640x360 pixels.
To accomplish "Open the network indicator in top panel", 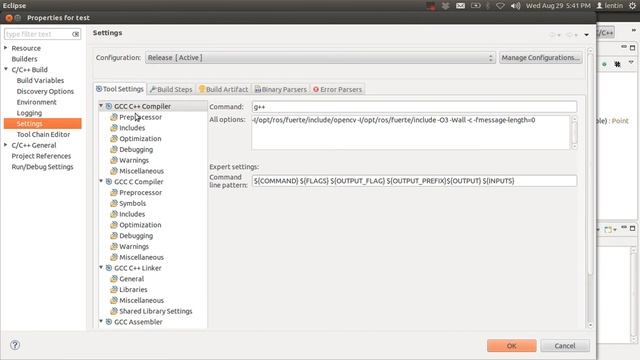I will [500, 6].
